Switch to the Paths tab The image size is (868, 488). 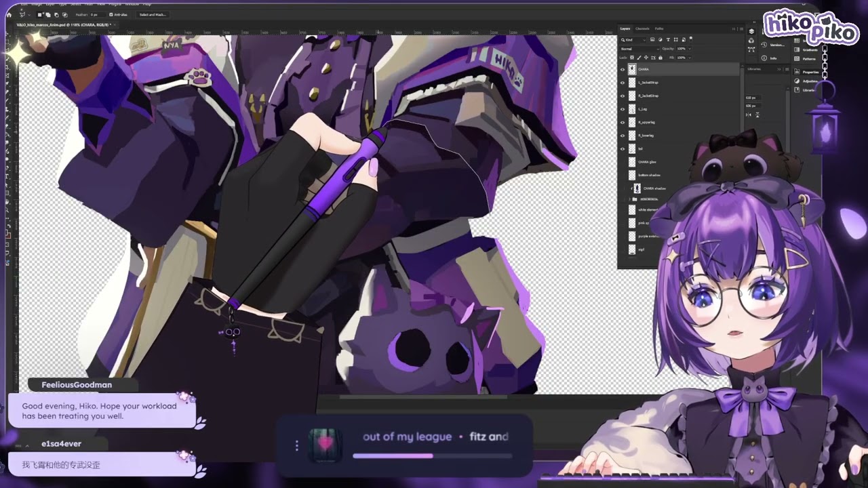coord(659,28)
